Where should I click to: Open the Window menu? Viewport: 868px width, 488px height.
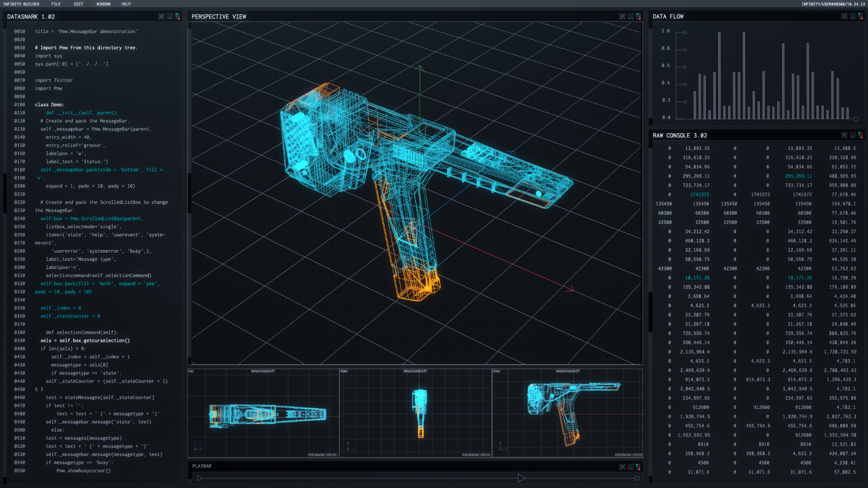(x=103, y=4)
